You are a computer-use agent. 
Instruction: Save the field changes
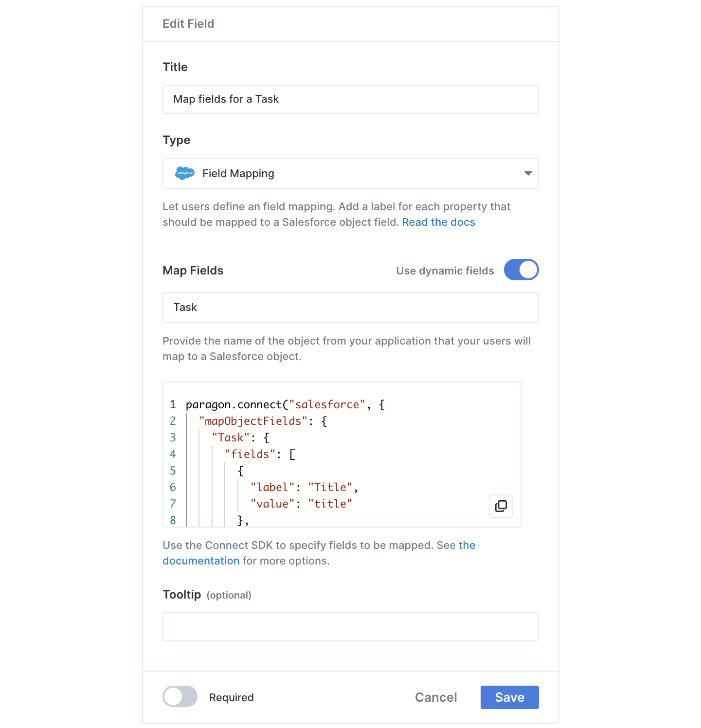509,697
